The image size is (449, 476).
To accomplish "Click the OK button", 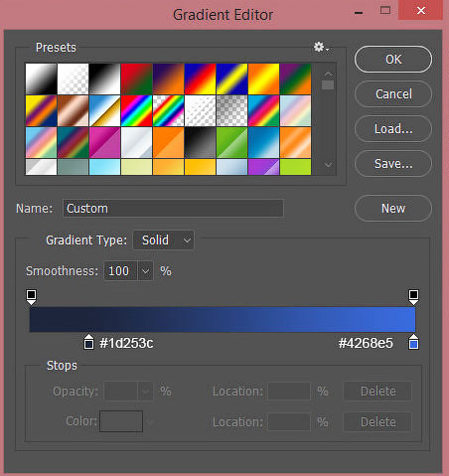I will click(393, 60).
